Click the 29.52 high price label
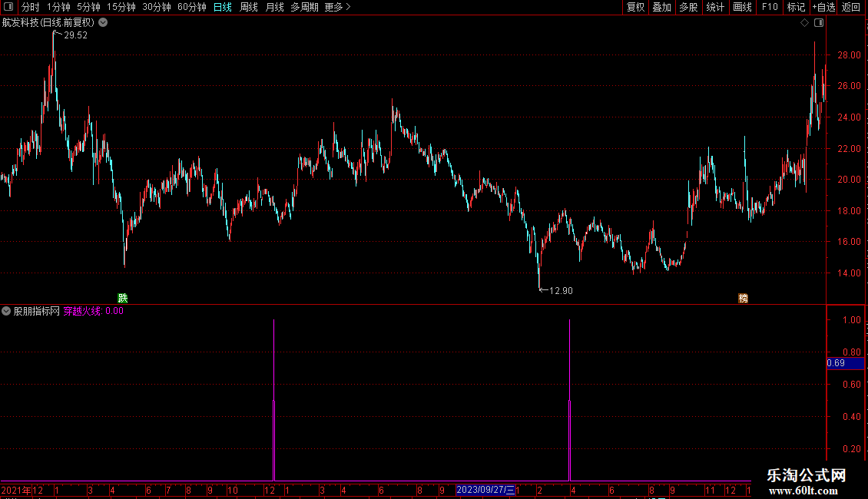 click(x=75, y=35)
